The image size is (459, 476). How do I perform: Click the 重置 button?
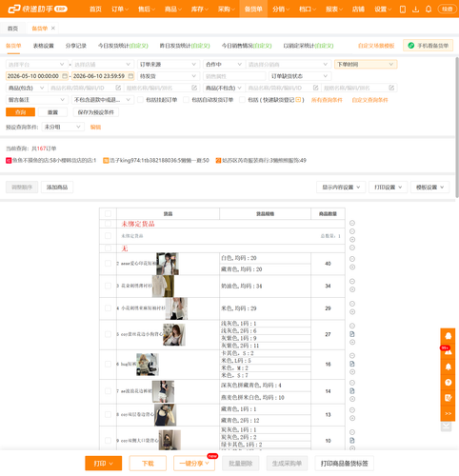coord(52,112)
